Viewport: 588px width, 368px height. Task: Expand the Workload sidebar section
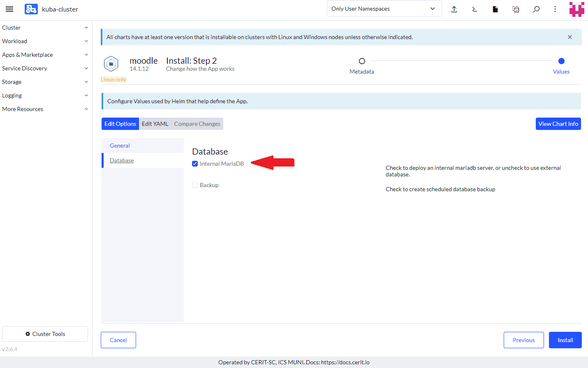44,41
